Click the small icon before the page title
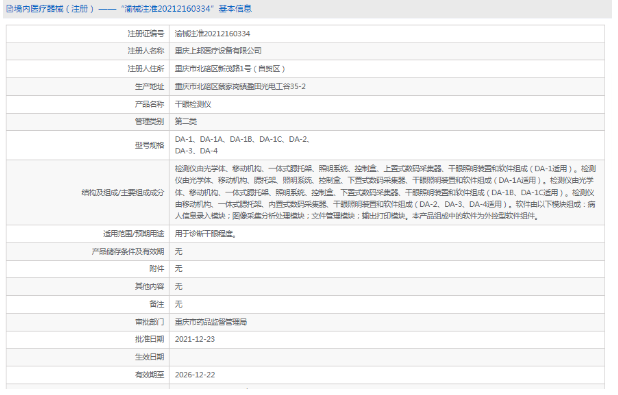This screenshot has height=395, width=618. pos(9,9)
